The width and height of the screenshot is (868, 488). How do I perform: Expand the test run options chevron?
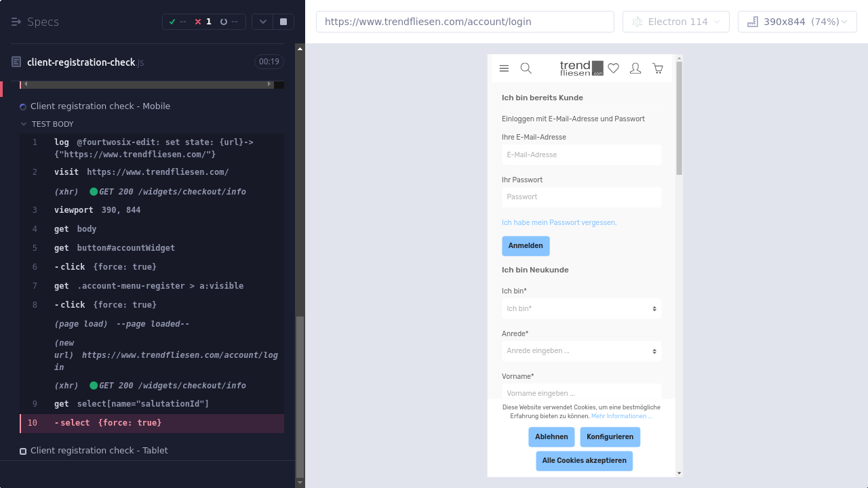(262, 22)
